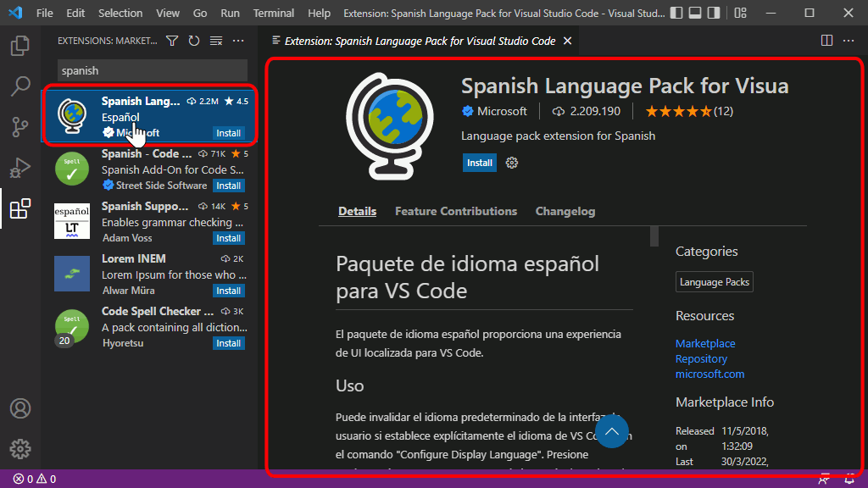Open the Accounts menu icon
This screenshot has width=868, height=488.
coord(20,408)
